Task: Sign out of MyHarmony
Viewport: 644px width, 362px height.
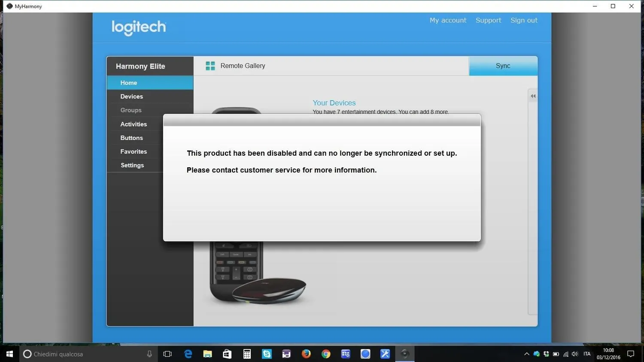Action: tap(524, 20)
